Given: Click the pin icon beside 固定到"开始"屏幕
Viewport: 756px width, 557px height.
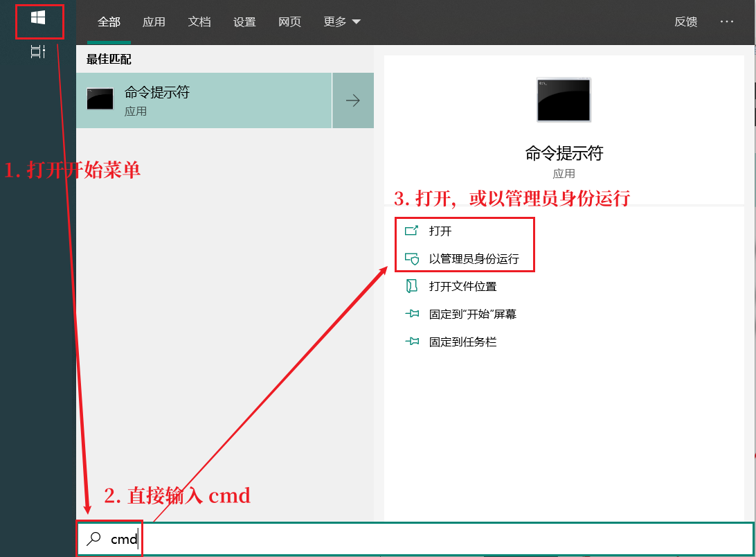Looking at the screenshot, I should (x=412, y=314).
